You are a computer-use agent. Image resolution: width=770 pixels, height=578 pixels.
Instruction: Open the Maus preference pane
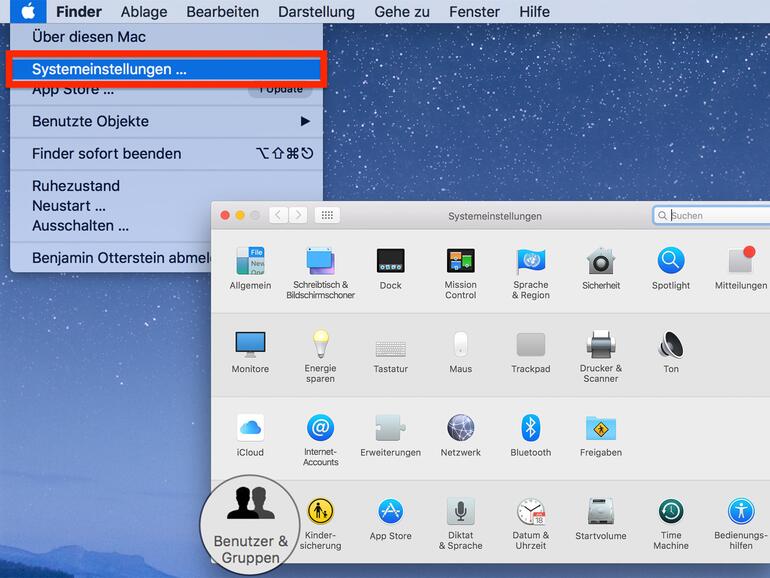(x=460, y=352)
